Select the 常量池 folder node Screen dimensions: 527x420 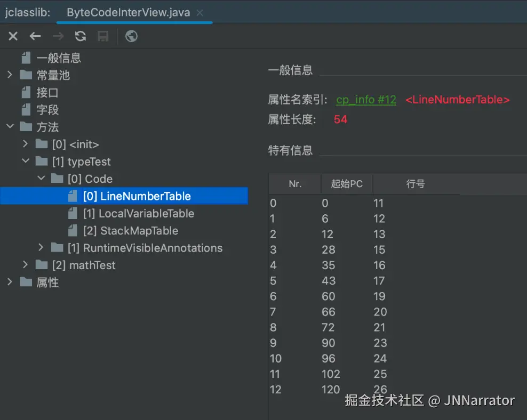coord(53,75)
